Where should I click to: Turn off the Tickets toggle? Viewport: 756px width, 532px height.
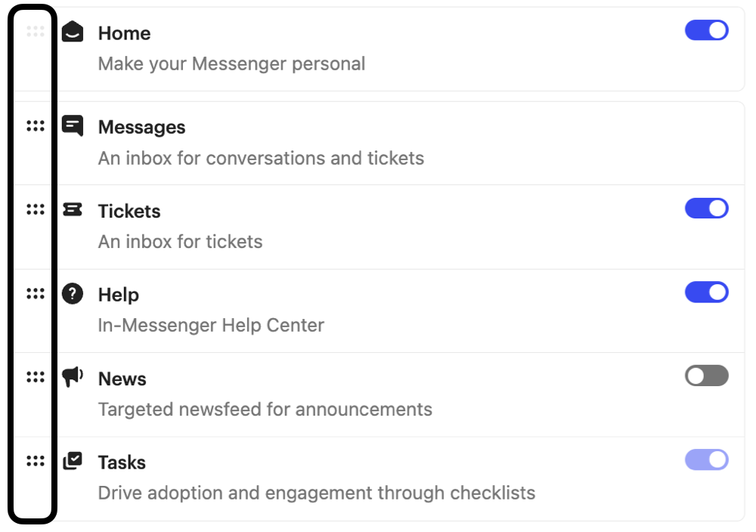point(706,208)
